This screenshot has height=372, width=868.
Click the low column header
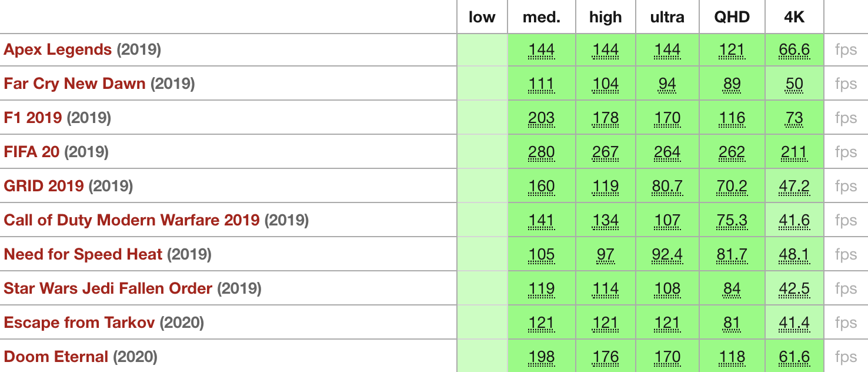click(482, 17)
